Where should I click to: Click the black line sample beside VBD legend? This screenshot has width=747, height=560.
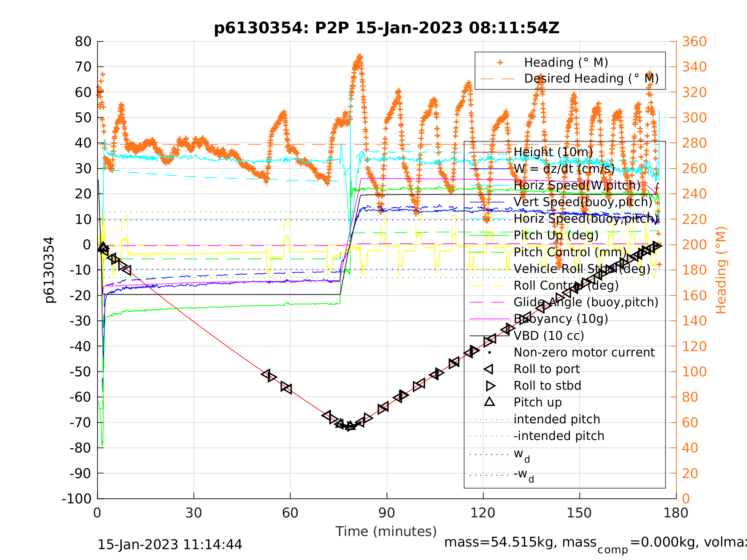click(489, 336)
